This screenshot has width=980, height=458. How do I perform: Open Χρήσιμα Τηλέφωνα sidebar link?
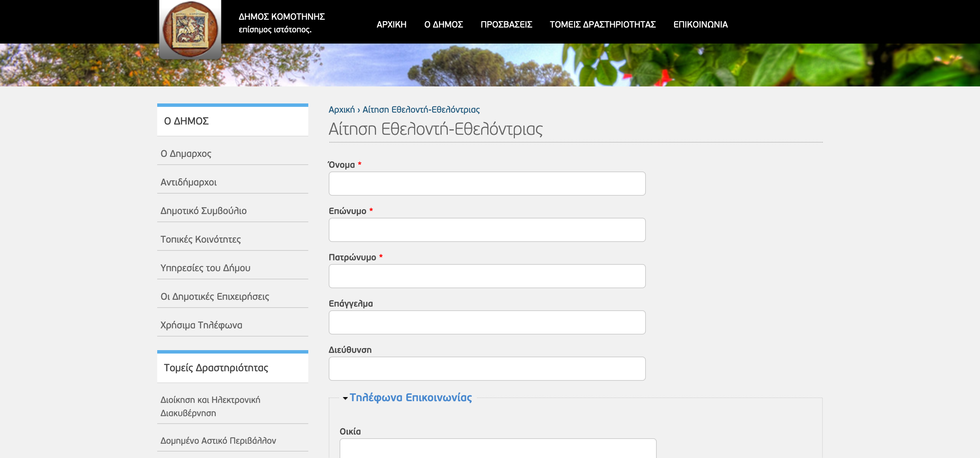pyautogui.click(x=201, y=325)
